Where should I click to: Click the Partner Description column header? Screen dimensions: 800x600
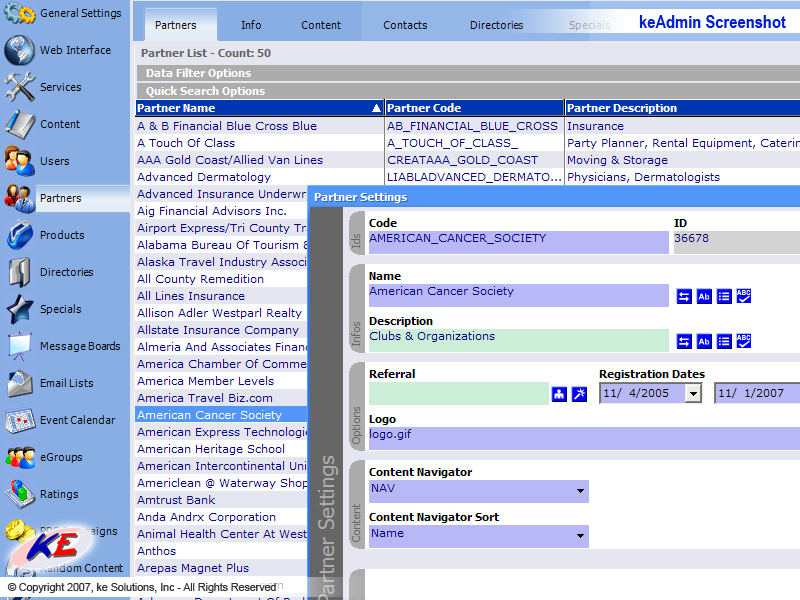click(683, 108)
